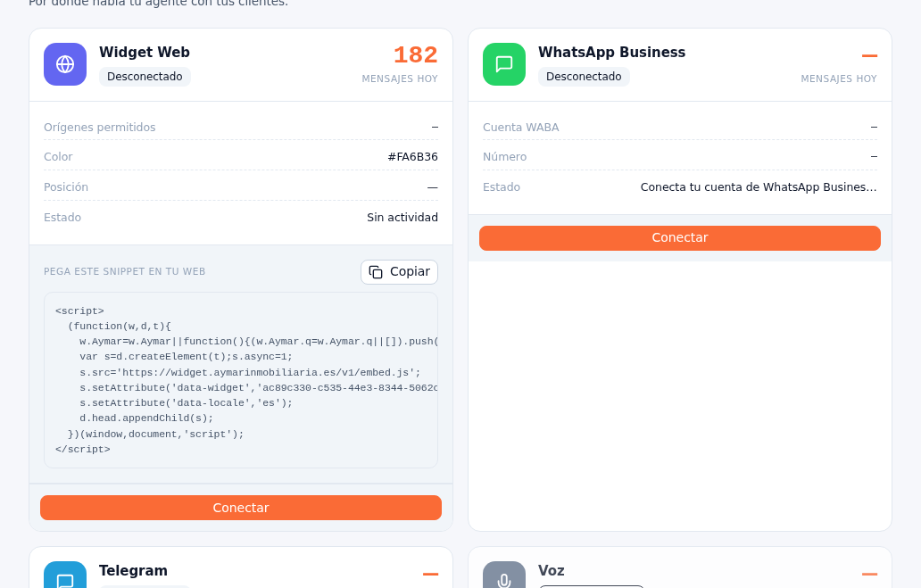Click the Cuenta WABA row label

[x=521, y=128]
